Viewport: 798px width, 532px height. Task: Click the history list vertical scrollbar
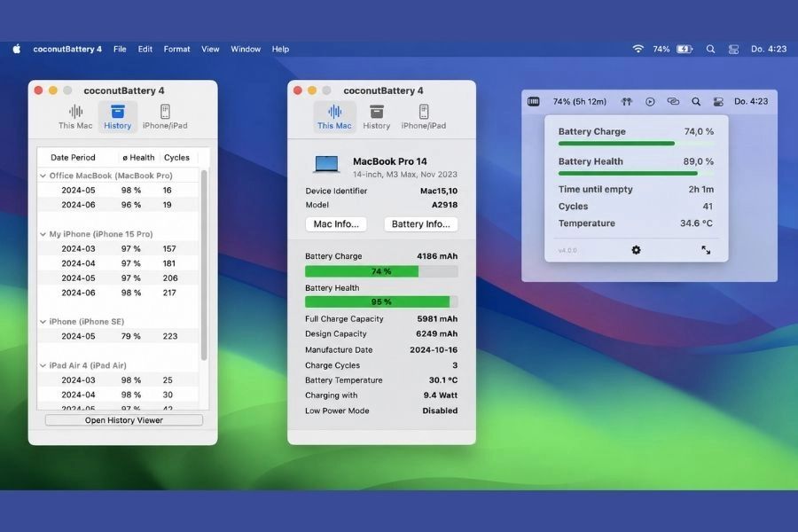click(204, 265)
